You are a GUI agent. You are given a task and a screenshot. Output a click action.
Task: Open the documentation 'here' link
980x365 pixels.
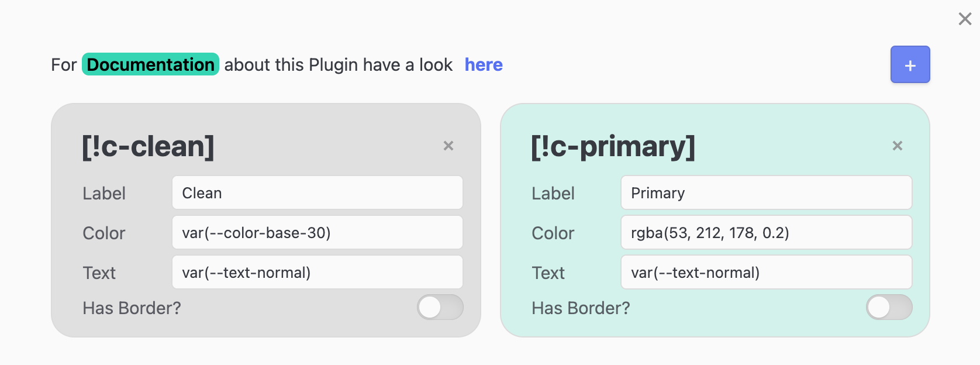point(484,65)
